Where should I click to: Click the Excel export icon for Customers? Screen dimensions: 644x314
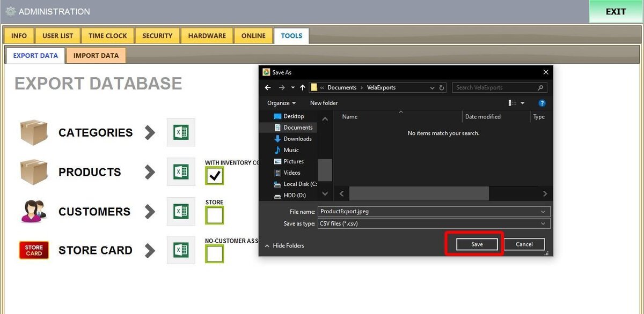(x=181, y=211)
